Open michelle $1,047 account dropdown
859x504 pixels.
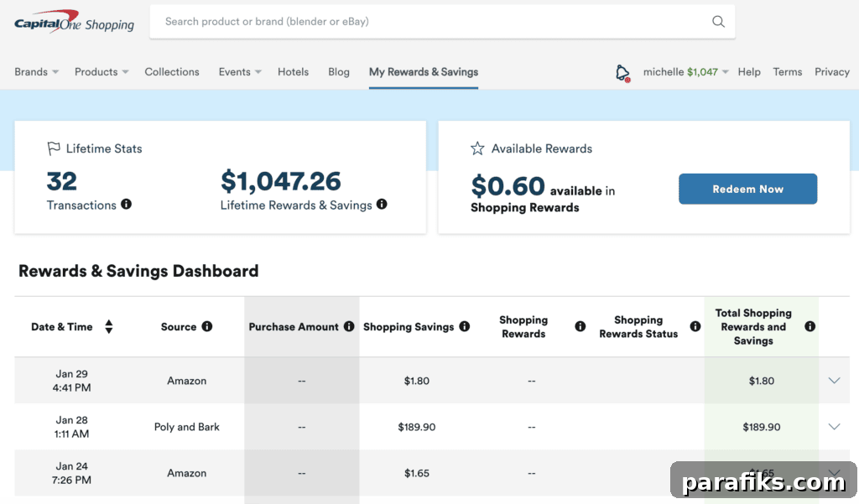tap(686, 72)
